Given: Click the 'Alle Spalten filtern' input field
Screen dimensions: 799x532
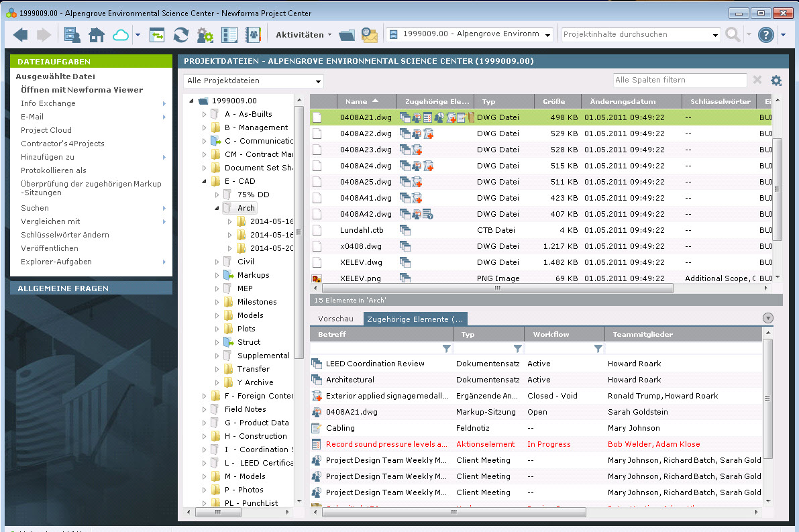Looking at the screenshot, I should tap(679, 81).
